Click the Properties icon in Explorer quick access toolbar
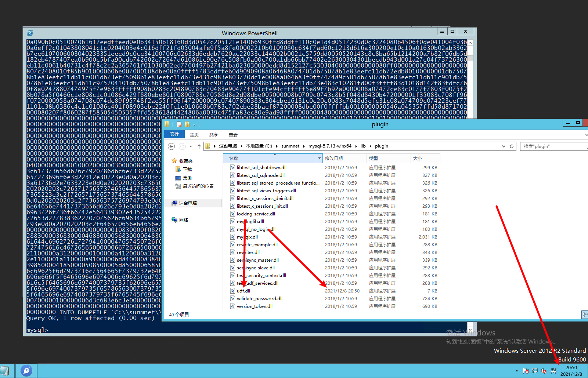588x378 pixels. [179, 124]
